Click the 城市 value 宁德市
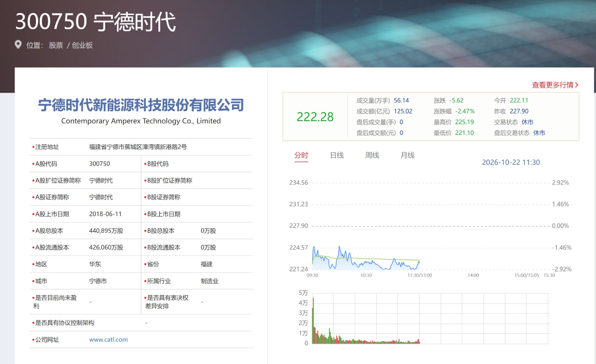The width and height of the screenshot is (596, 364). coord(98,281)
